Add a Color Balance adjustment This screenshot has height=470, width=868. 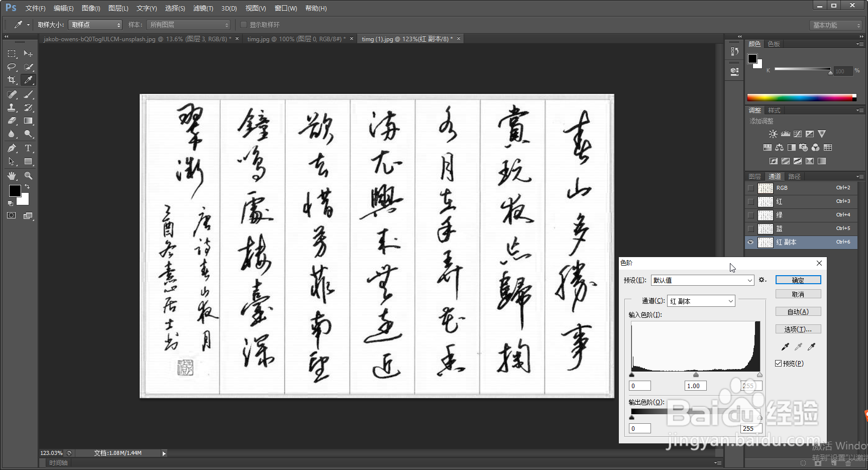779,148
